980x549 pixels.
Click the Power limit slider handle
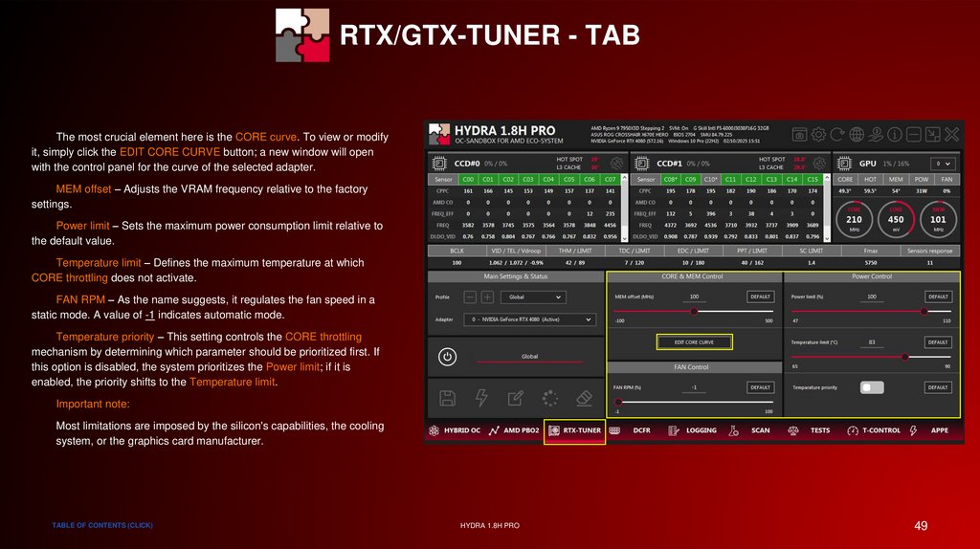[924, 311]
